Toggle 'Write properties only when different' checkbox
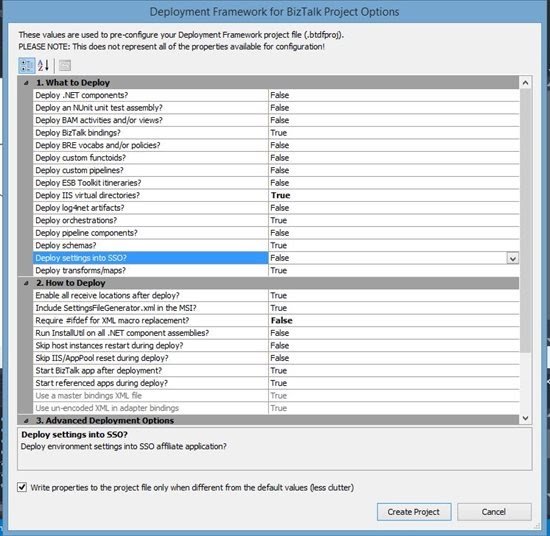 tap(22, 487)
